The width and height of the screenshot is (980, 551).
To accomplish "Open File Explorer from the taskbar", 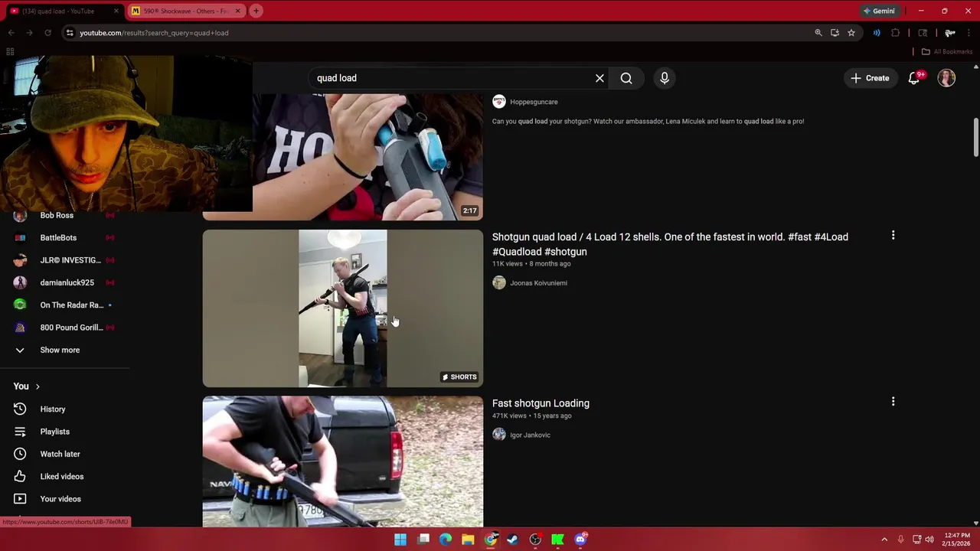I will pos(468,540).
